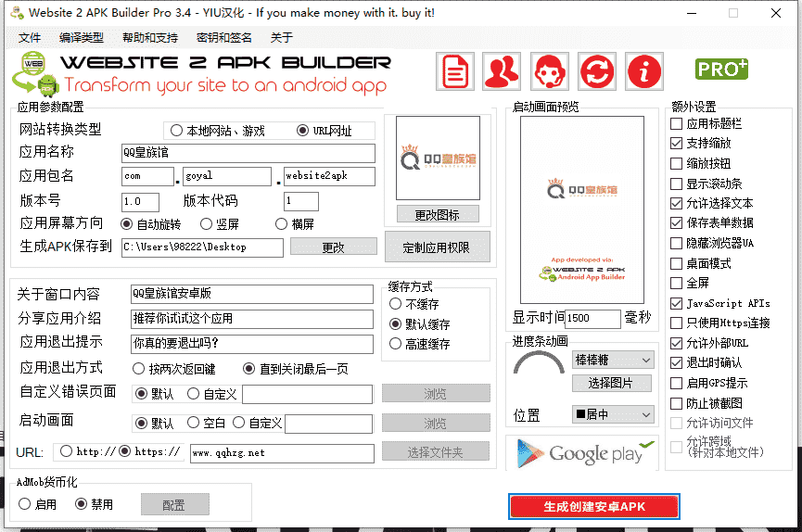Image resolution: width=802 pixels, height=532 pixels.
Task: Toggle 允许选择文本 checkbox
Action: (x=676, y=203)
